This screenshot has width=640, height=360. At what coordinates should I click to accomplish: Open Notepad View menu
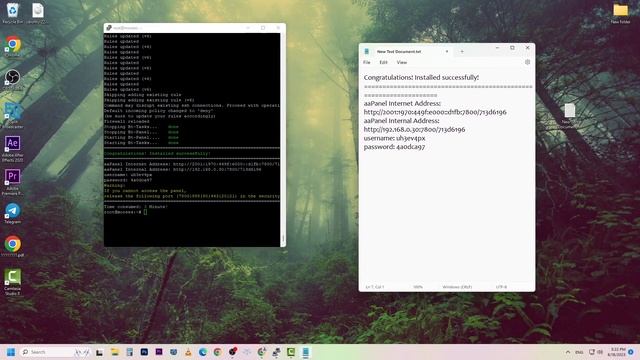(x=402, y=62)
